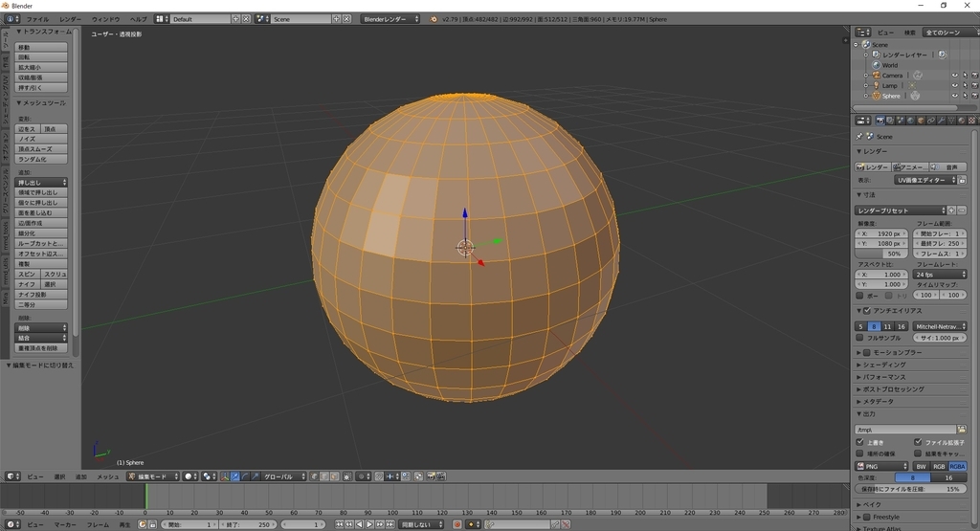The image size is (980, 531).
Task: Click the 移動 transform button
Action: point(41,47)
